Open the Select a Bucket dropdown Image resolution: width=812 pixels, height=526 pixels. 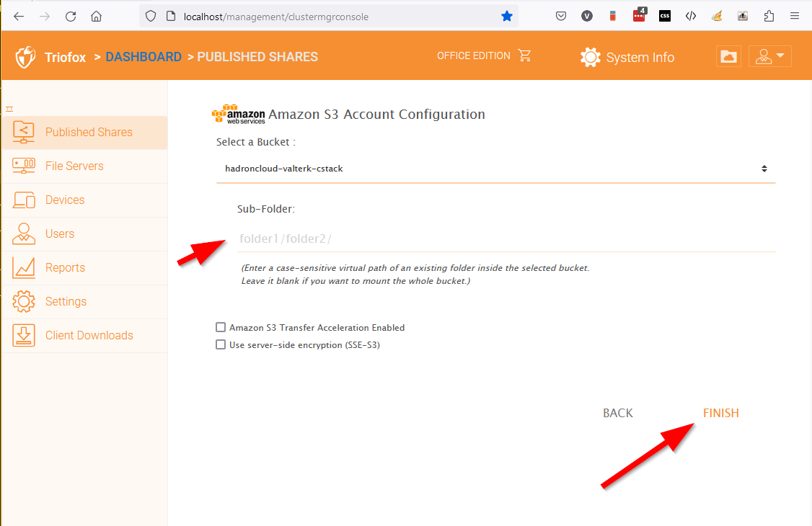pos(495,169)
